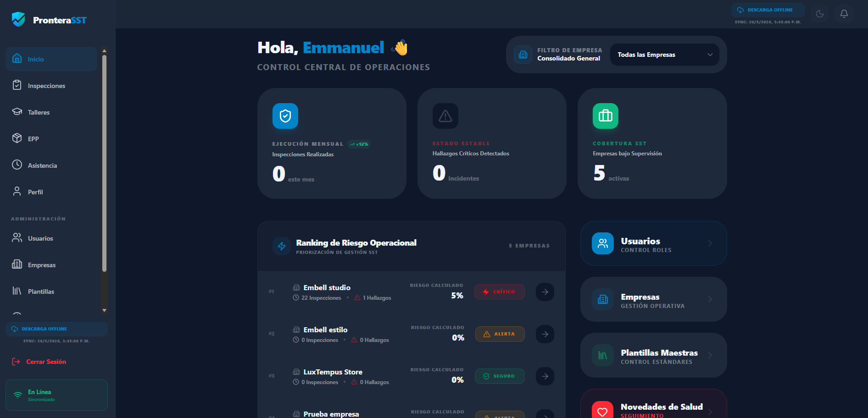This screenshot has height=418, width=868.
Task: Click sidebar scrollbar up arrow
Action: tap(104, 51)
